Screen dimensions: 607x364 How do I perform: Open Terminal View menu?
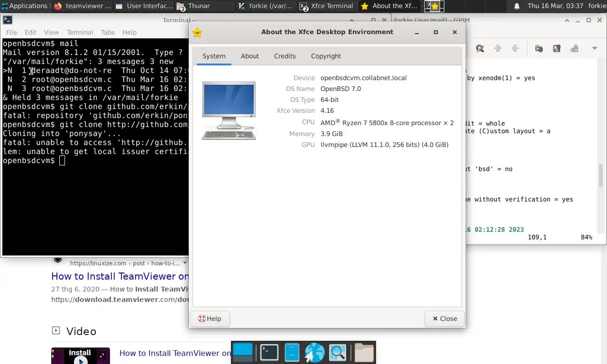(x=51, y=32)
